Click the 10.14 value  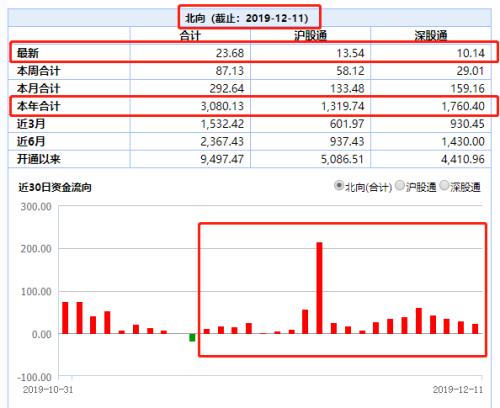(470, 53)
